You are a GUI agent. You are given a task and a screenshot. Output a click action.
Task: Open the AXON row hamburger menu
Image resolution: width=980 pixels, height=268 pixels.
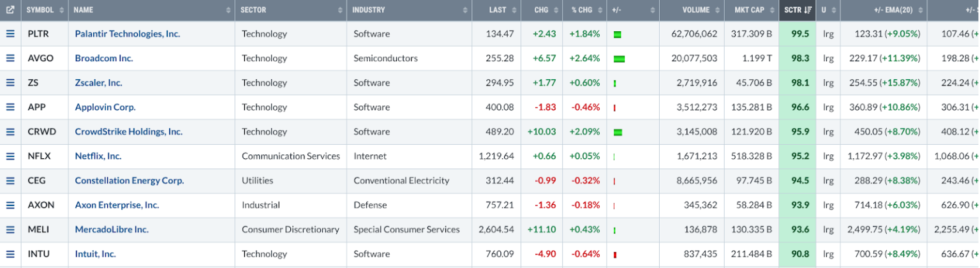tap(10, 205)
